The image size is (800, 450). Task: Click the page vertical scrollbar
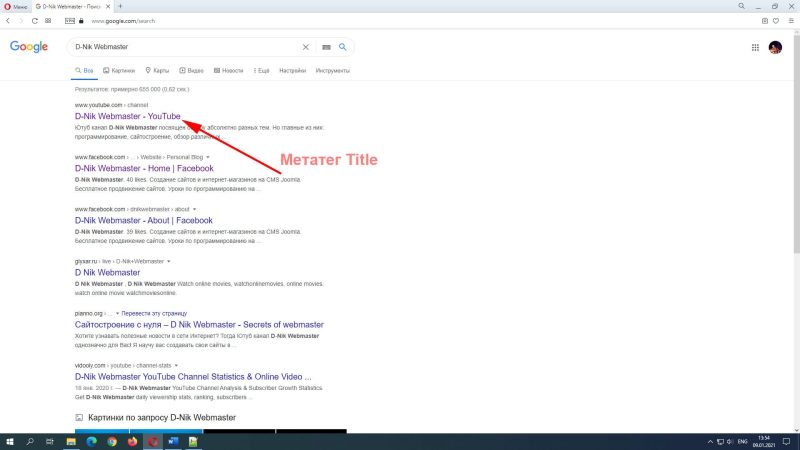coord(796,142)
